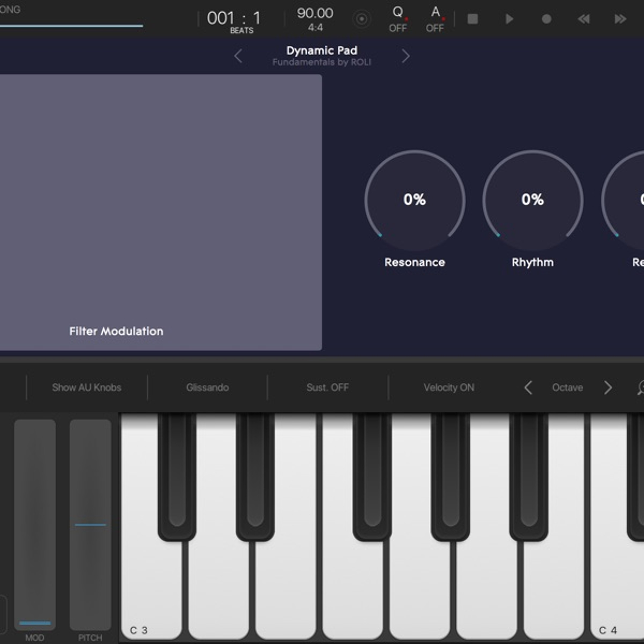
Task: Click the Fundamentals by ROLI subtitle
Action: click(322, 62)
